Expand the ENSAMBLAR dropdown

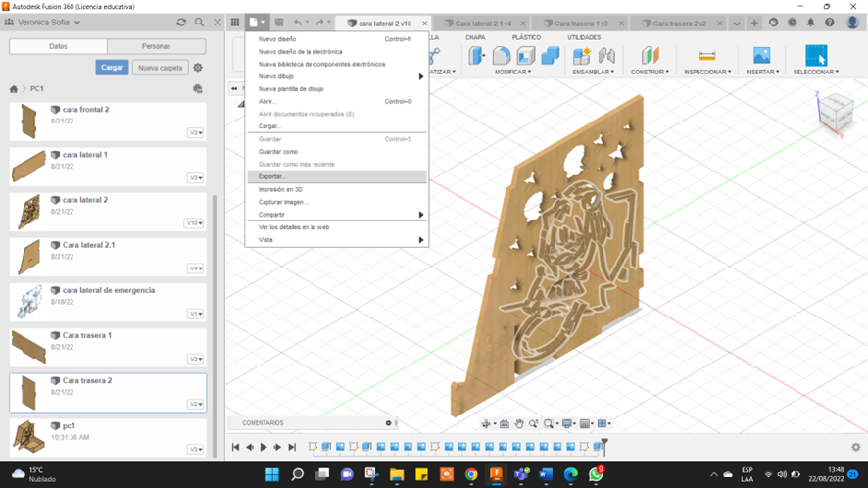(594, 72)
